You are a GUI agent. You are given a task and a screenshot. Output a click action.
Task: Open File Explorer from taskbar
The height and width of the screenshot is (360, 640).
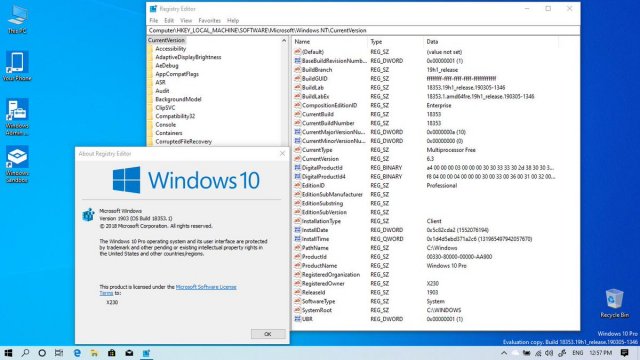[x=94, y=353]
